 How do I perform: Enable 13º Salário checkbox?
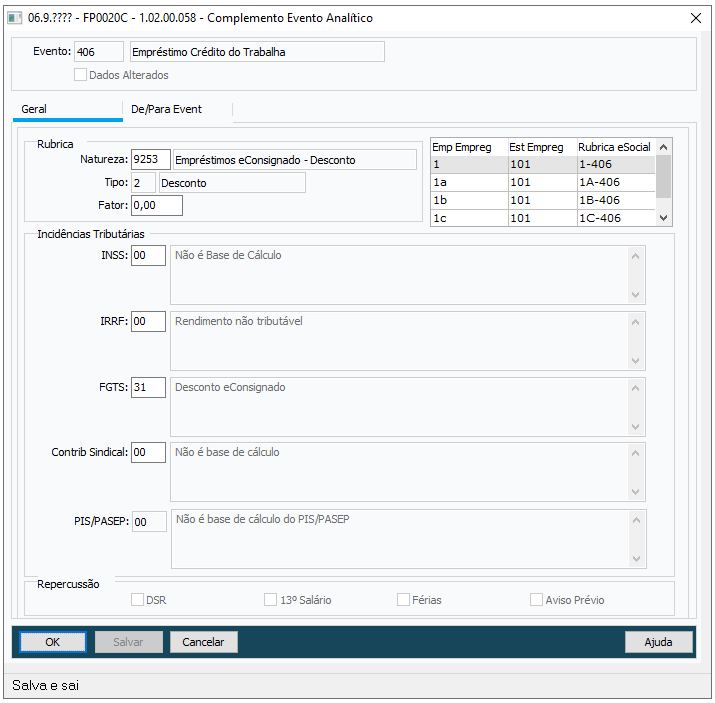click(x=270, y=600)
